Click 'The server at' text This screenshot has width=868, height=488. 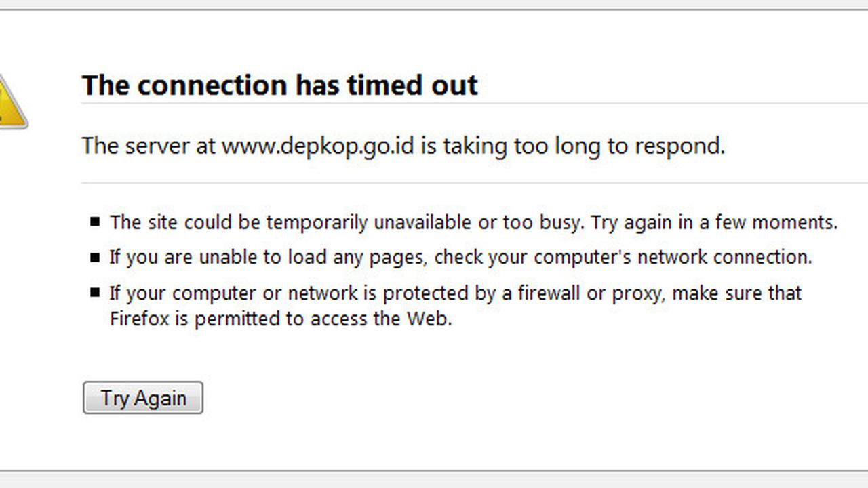tap(149, 146)
